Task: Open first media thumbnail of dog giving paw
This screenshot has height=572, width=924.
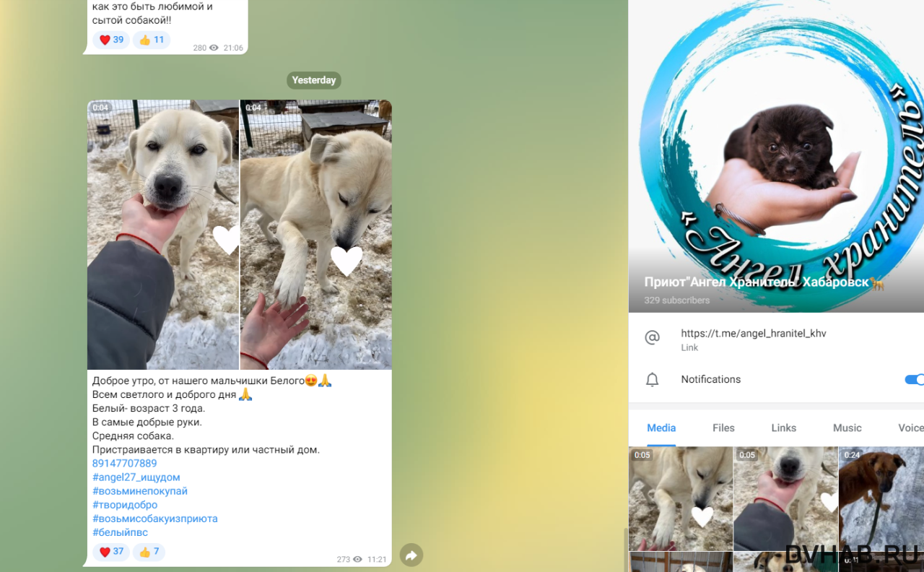Action: 681,498
